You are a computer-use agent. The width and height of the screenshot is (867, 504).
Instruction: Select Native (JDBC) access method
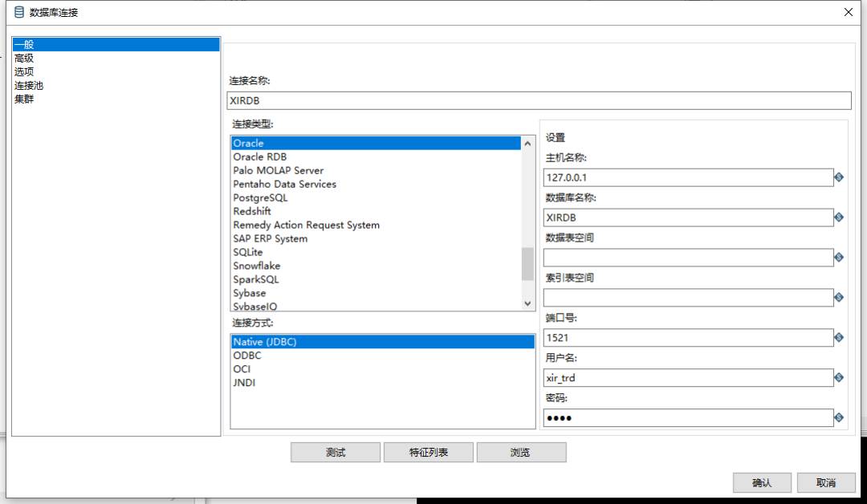pos(383,342)
